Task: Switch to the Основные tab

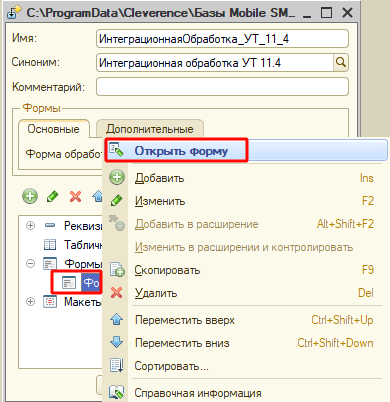Action: pos(54,129)
